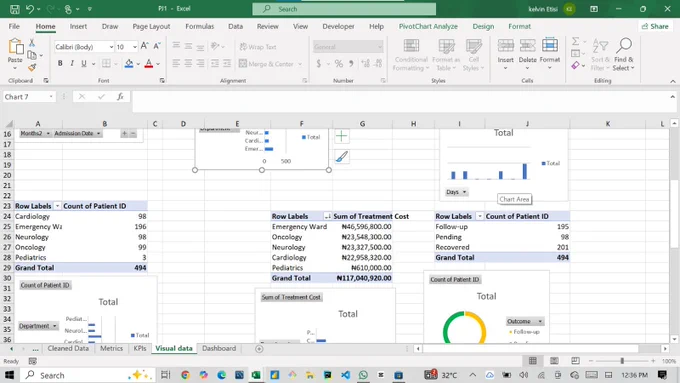Toggle italic formatting
The height and width of the screenshot is (383, 680).
point(72,64)
